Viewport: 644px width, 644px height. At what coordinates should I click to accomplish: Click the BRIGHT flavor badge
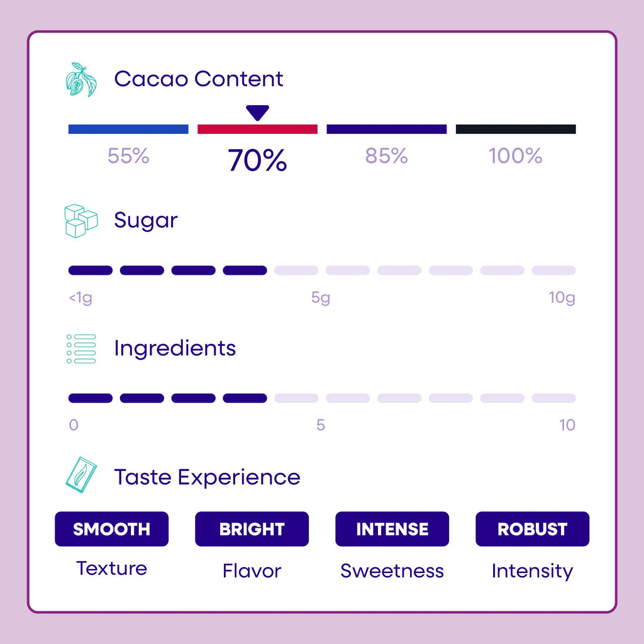tap(252, 529)
